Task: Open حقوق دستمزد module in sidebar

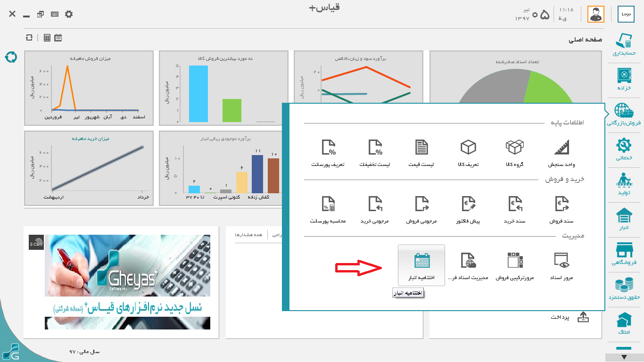Action: pos(624,289)
